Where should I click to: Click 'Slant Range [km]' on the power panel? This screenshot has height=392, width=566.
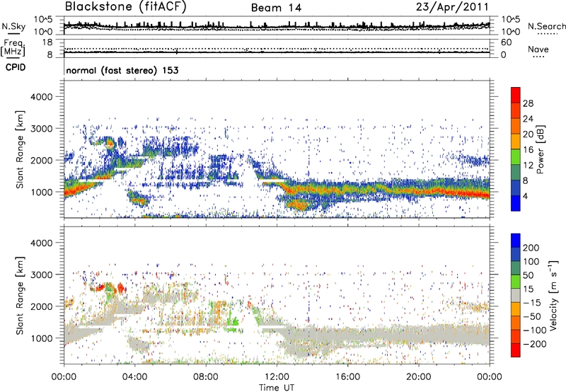point(20,149)
